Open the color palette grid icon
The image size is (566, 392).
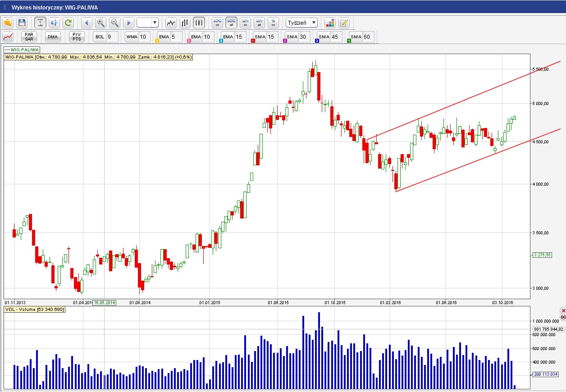click(x=330, y=23)
